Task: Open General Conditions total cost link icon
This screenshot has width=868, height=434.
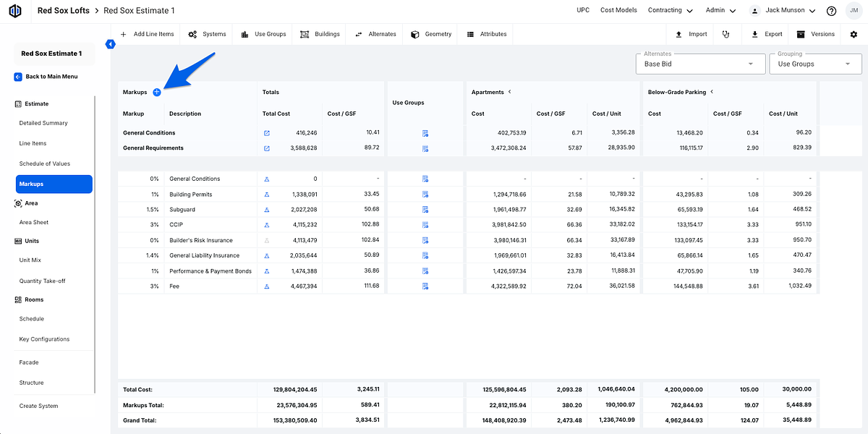Action: [267, 133]
